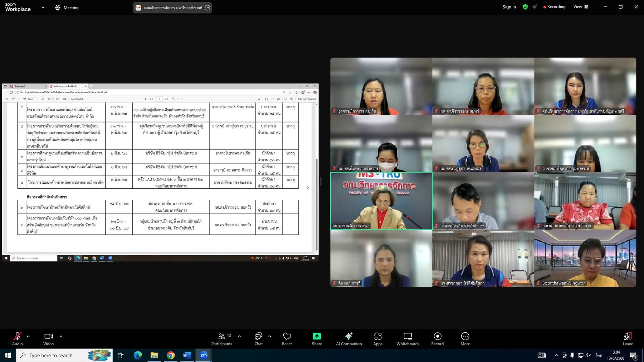Open the More options menu
The height and width of the screenshot is (362, 644).
(x=465, y=339)
